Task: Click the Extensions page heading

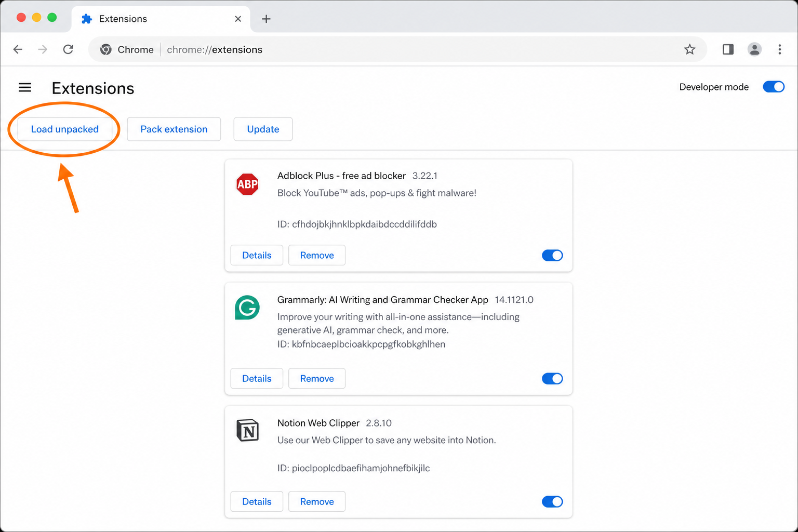Action: point(93,88)
